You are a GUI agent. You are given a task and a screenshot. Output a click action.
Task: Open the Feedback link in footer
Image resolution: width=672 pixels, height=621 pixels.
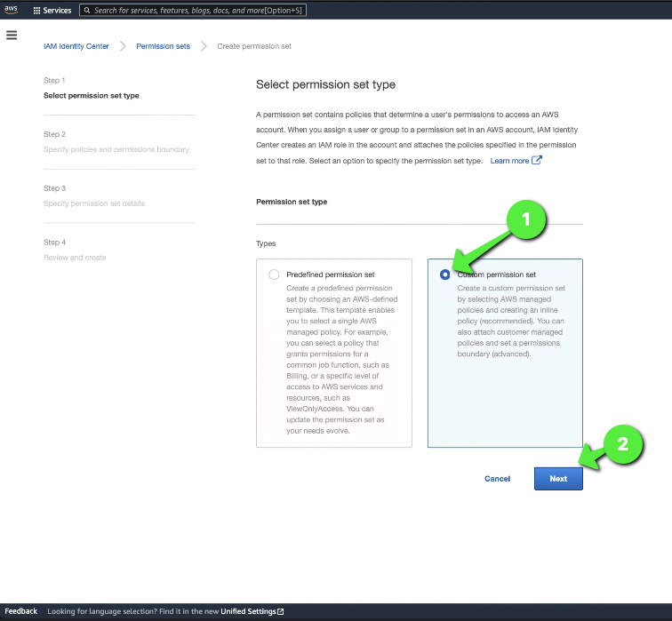(21, 611)
